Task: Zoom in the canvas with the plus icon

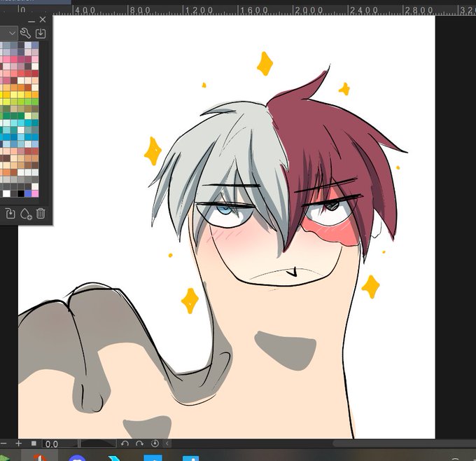Action: pyautogui.click(x=18, y=443)
